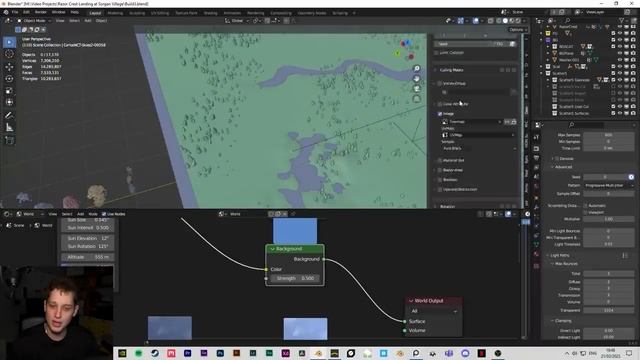Select the Add Cube tool
The height and width of the screenshot is (360, 640).
pyautogui.click(x=9, y=140)
